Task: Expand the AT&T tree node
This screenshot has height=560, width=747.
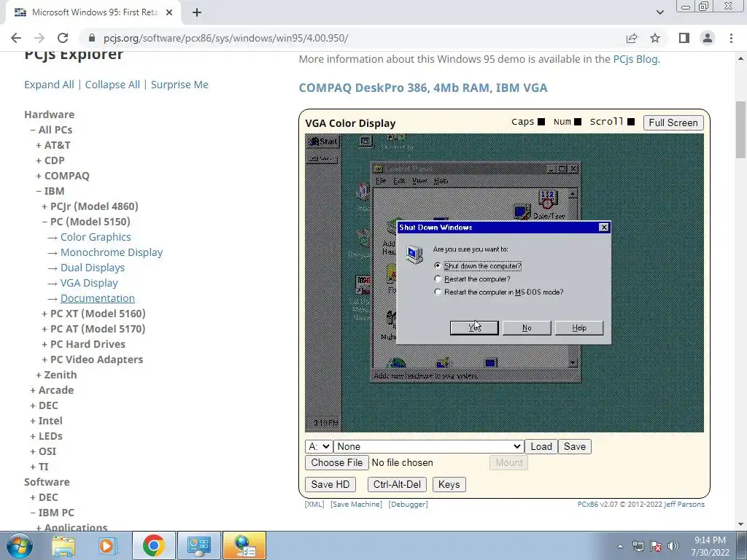Action: pyautogui.click(x=53, y=145)
